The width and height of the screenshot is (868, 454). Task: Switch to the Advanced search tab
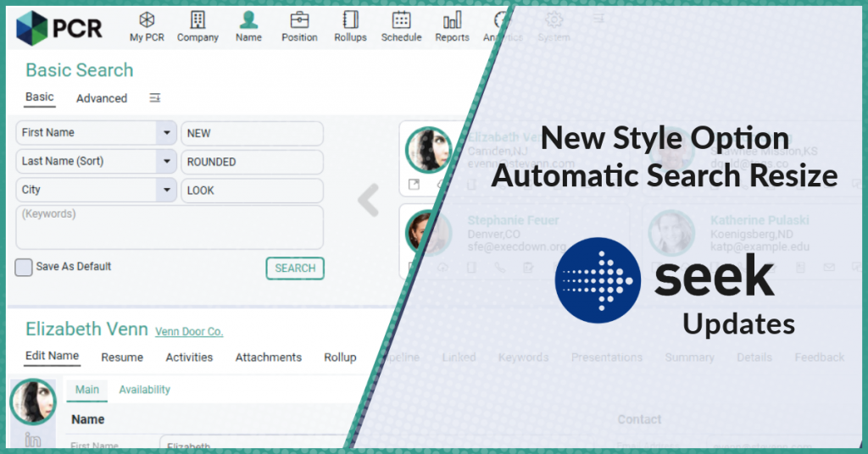[x=102, y=98]
